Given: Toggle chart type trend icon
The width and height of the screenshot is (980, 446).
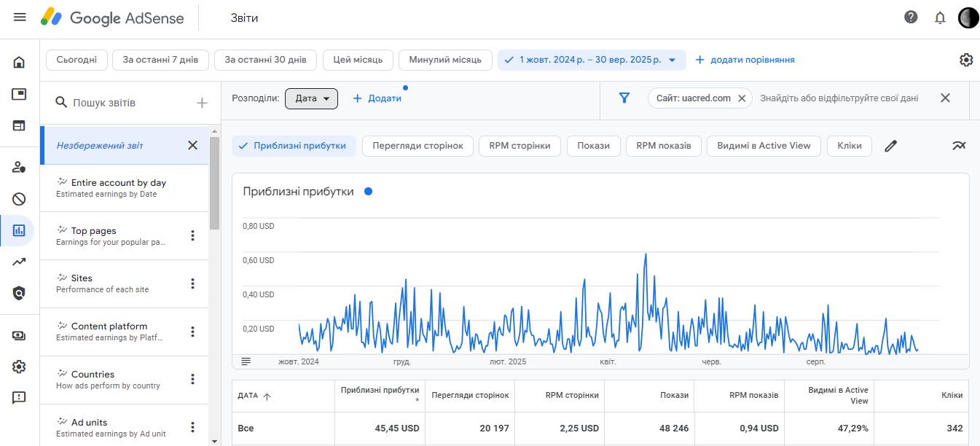Looking at the screenshot, I should (959, 146).
